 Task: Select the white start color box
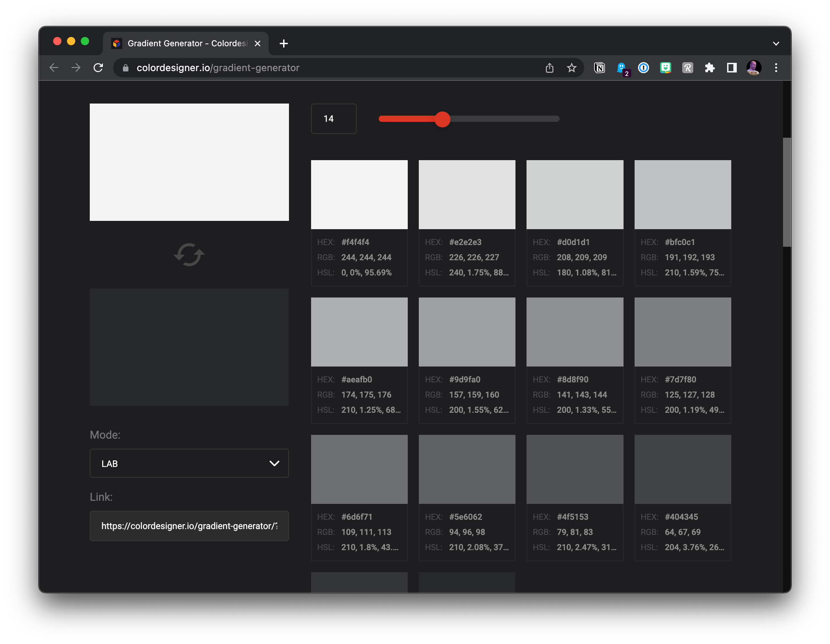[x=189, y=162]
